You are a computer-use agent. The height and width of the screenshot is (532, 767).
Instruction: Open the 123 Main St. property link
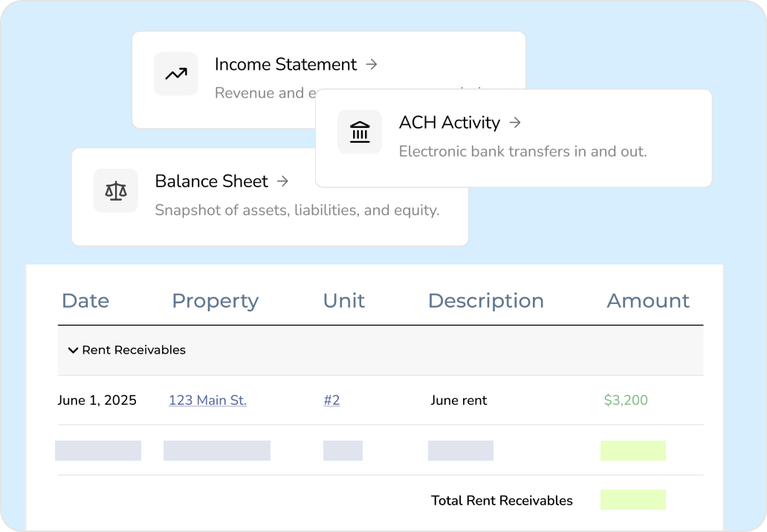(207, 400)
